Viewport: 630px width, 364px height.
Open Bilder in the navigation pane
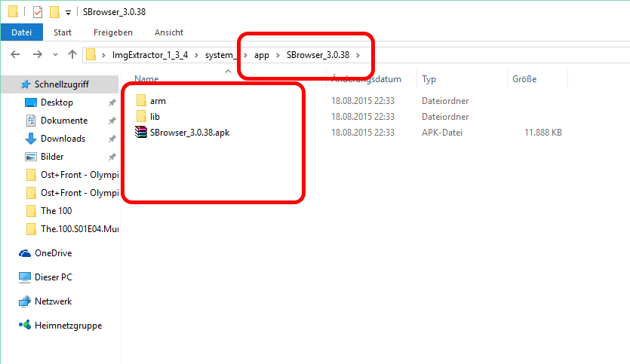coord(52,157)
